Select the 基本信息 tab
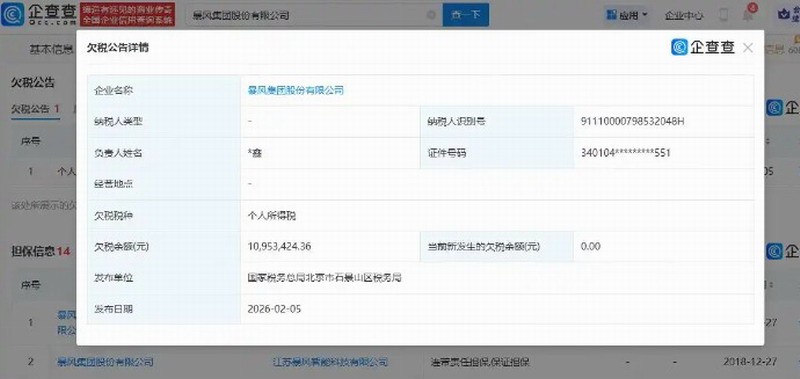The image size is (800, 379). pyautogui.click(x=51, y=49)
